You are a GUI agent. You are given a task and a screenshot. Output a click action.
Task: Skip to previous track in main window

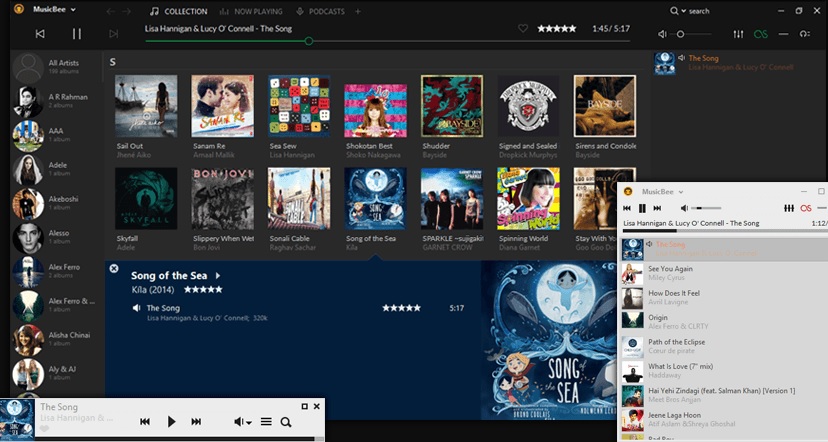point(40,34)
